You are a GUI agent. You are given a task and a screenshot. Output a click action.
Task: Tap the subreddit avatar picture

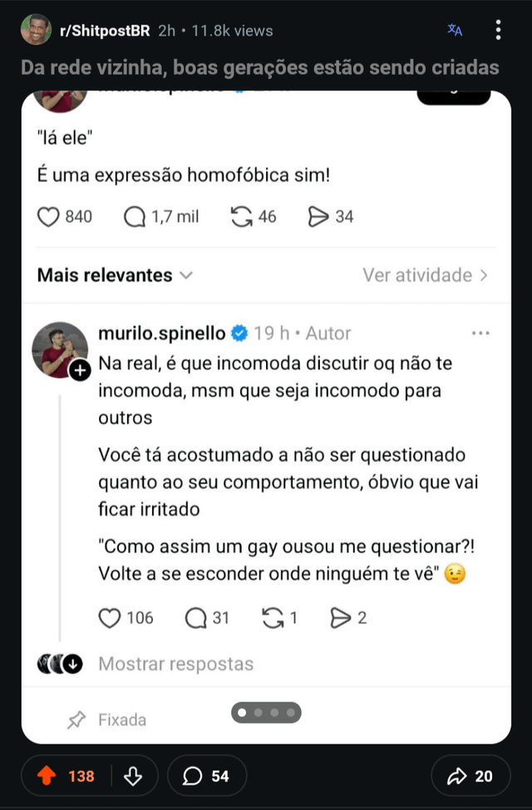click(35, 31)
